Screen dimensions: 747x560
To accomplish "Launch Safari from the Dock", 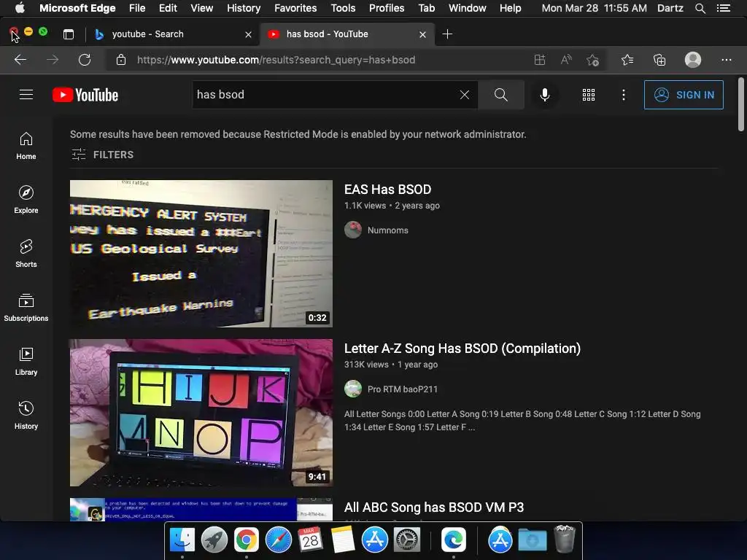I will click(278, 540).
